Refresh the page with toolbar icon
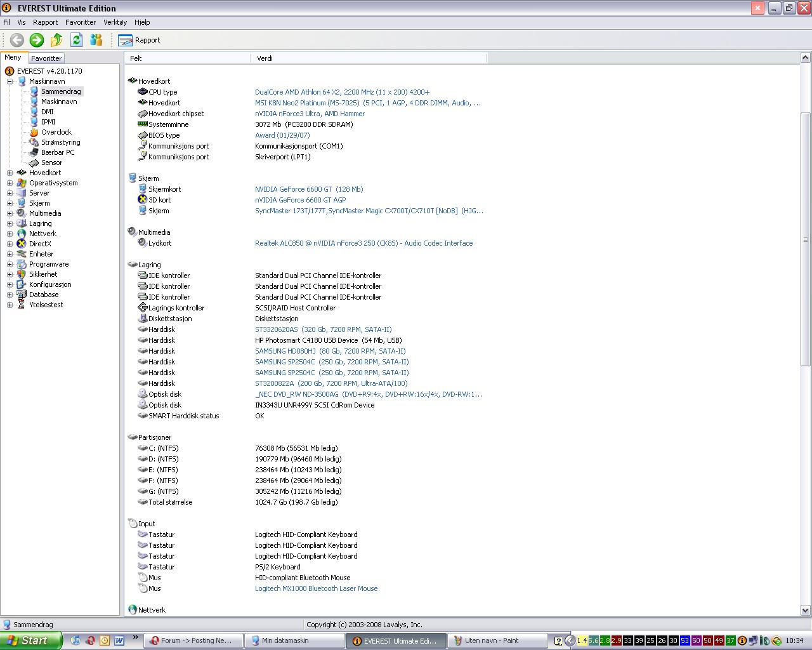The height and width of the screenshot is (650, 812). [x=76, y=40]
